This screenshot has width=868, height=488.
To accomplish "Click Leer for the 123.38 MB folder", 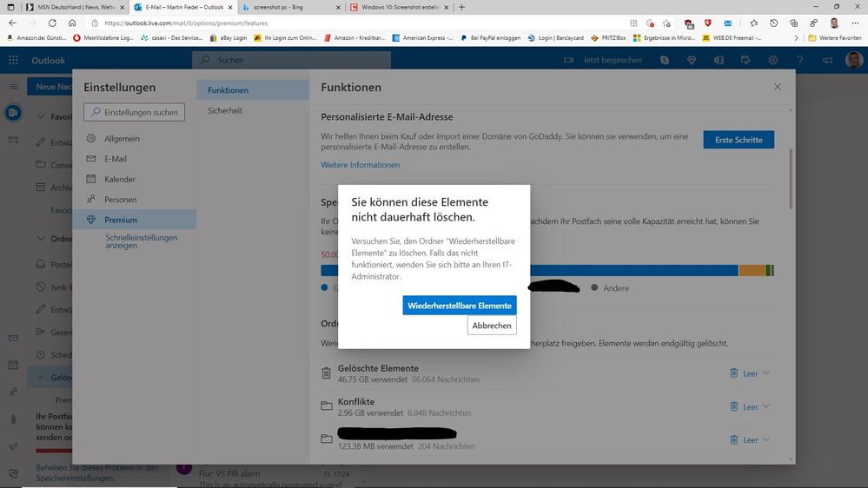I will tap(744, 440).
